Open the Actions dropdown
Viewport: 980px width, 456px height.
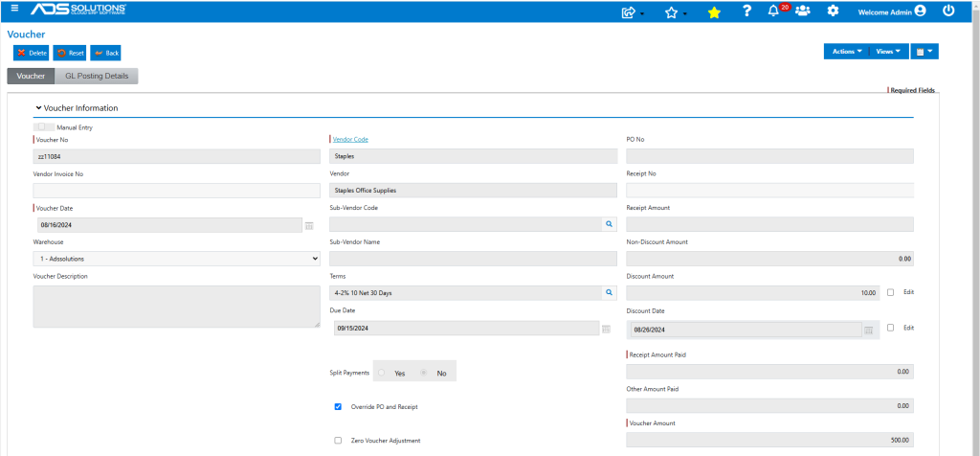847,52
